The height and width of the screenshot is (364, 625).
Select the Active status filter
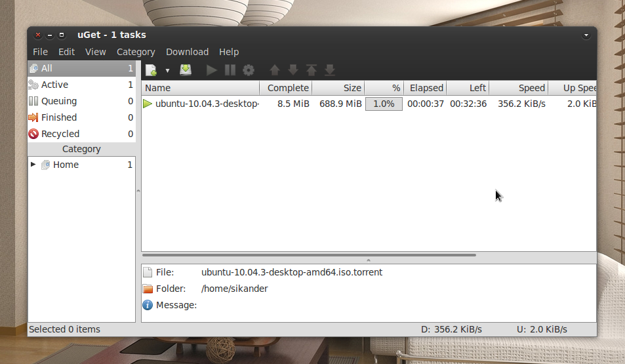[x=82, y=85]
